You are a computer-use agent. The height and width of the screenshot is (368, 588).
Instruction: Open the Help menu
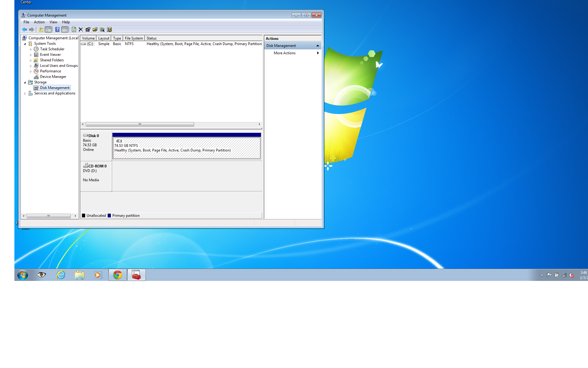click(x=66, y=22)
